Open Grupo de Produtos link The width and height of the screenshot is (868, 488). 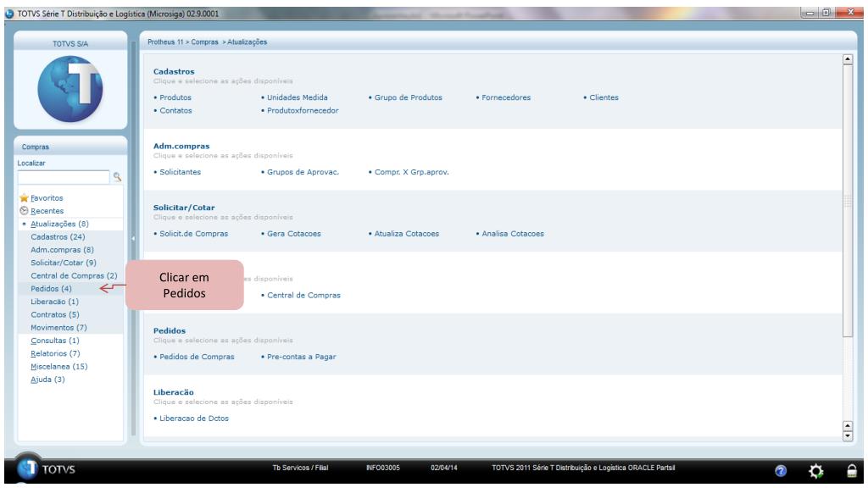(408, 97)
